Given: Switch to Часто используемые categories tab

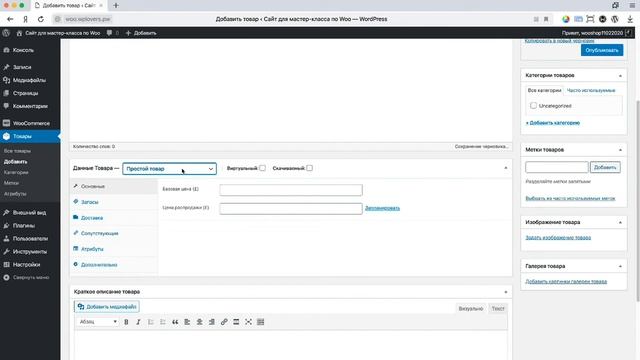Looking at the screenshot, I should (x=591, y=90).
